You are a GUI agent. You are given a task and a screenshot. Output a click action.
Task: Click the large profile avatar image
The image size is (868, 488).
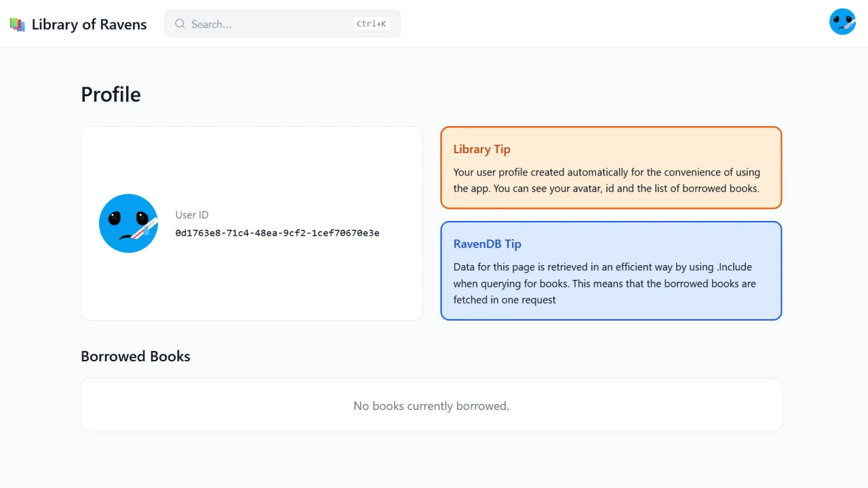point(129,223)
